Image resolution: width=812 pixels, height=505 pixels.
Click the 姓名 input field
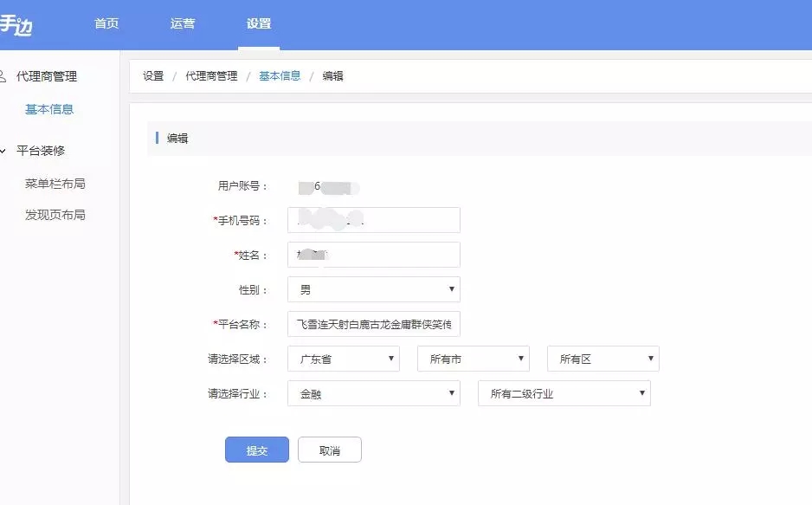[373, 255]
